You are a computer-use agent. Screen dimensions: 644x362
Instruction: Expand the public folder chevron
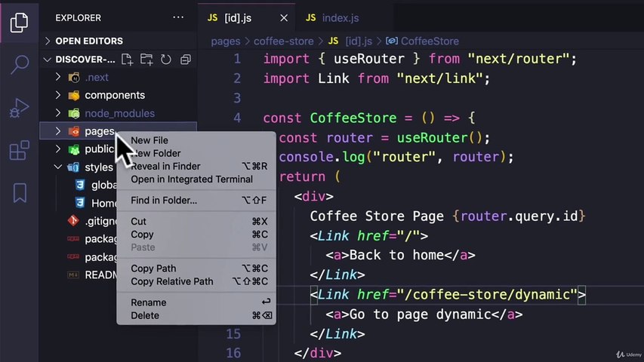click(x=58, y=149)
